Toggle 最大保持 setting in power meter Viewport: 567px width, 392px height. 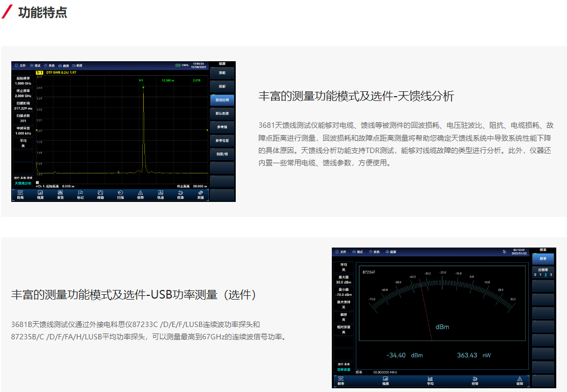pos(344,304)
